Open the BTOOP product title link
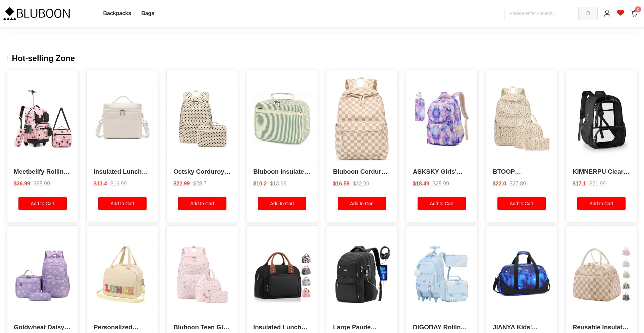 click(x=507, y=171)
